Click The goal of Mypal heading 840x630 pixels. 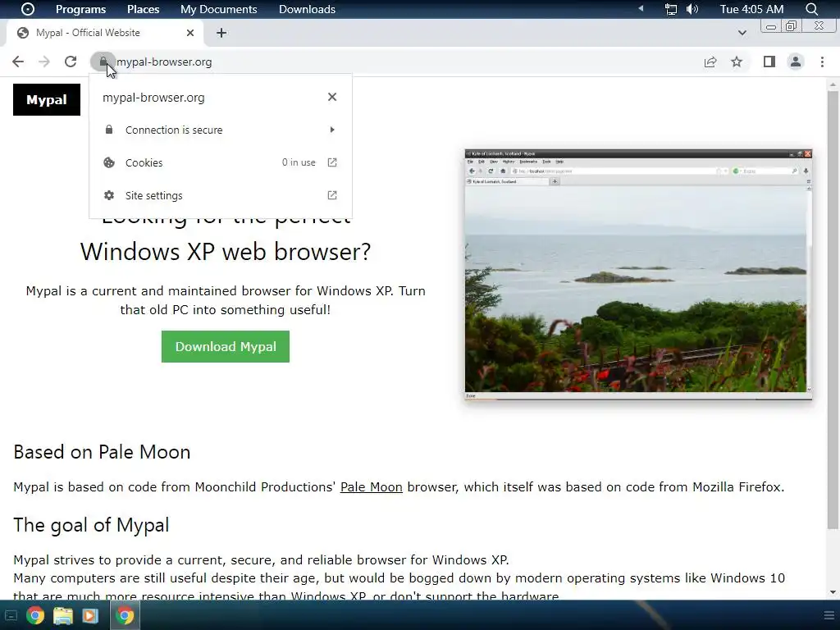(x=91, y=525)
